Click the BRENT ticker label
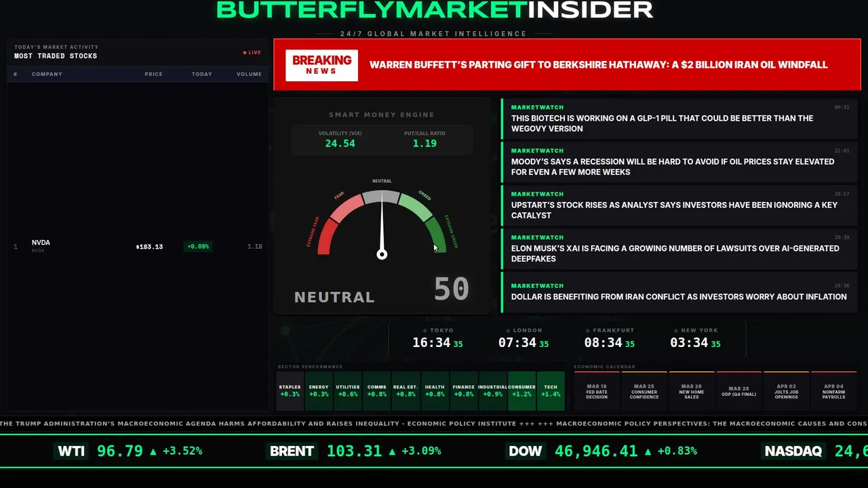Image resolution: width=868 pixels, height=488 pixels. tap(292, 451)
